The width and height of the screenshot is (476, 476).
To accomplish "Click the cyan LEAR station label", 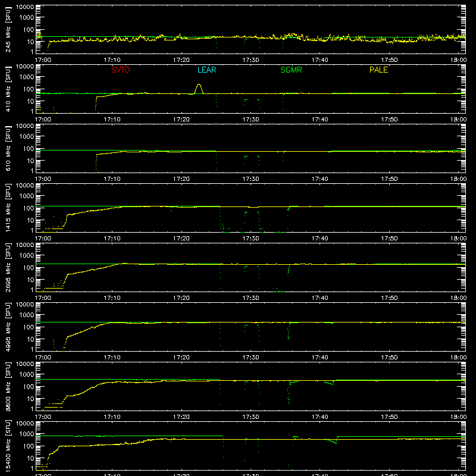I will tap(206, 70).
